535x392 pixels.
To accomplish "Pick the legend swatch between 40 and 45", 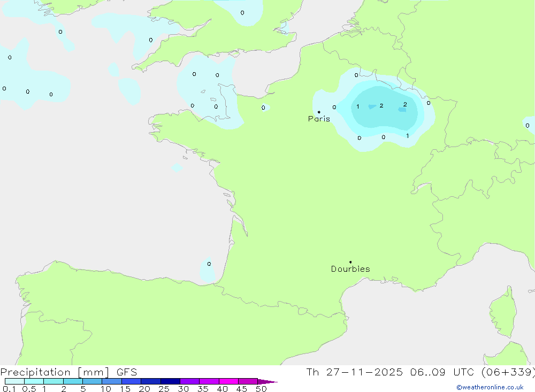I will coord(228,381).
